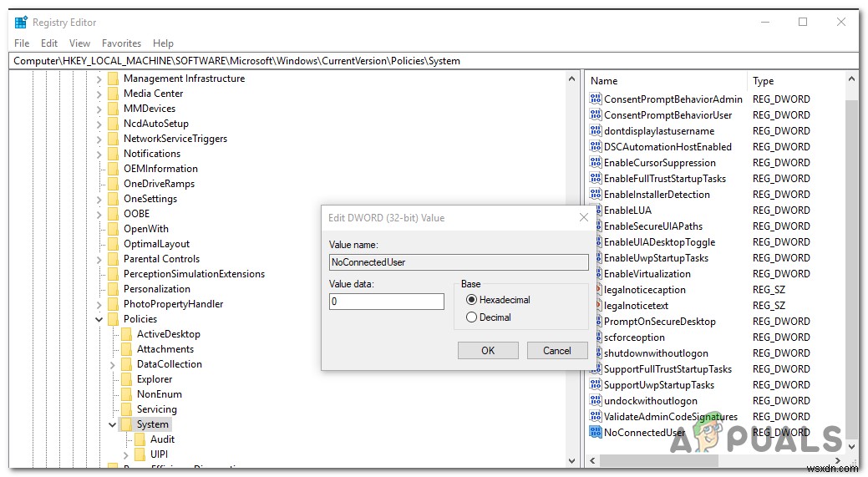The height and width of the screenshot is (477, 868).
Task: Click the Management Infrastructure folder icon
Action: (114, 79)
